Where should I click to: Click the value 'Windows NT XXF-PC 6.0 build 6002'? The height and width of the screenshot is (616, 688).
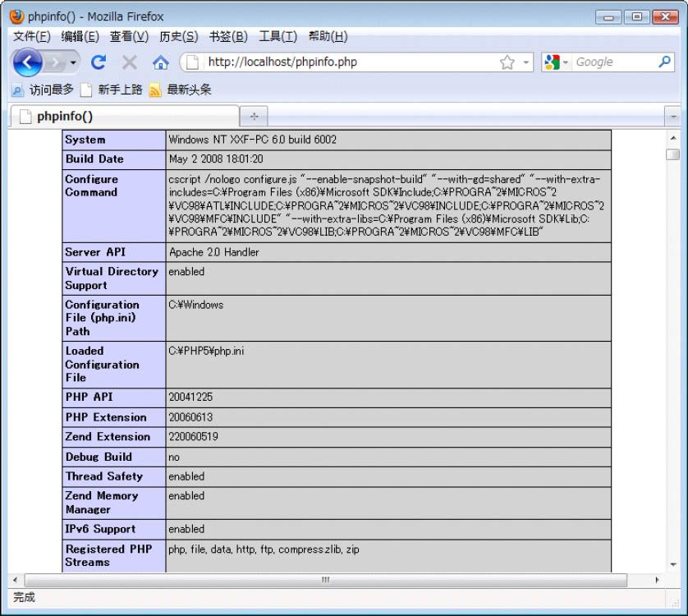[x=253, y=140]
